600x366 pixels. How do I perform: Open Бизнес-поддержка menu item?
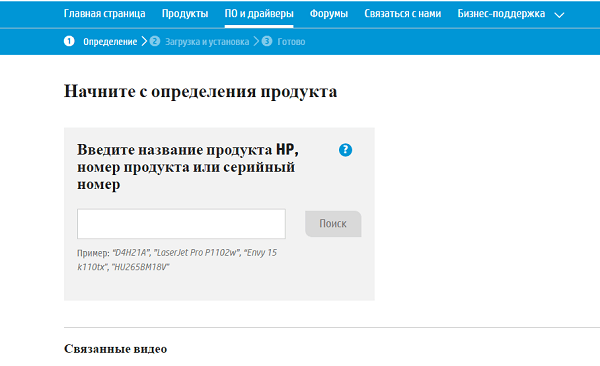(x=501, y=14)
